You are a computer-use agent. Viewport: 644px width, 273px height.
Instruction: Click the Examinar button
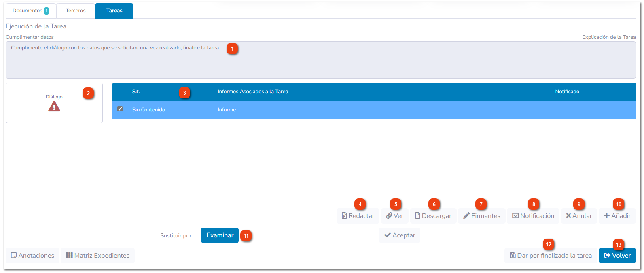[220, 235]
